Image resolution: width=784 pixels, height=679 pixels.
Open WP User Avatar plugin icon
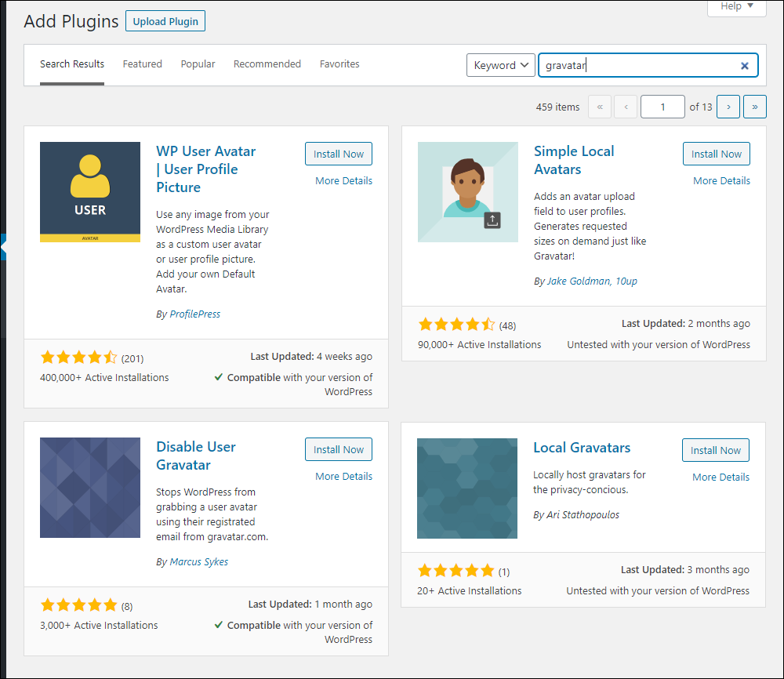pos(90,192)
